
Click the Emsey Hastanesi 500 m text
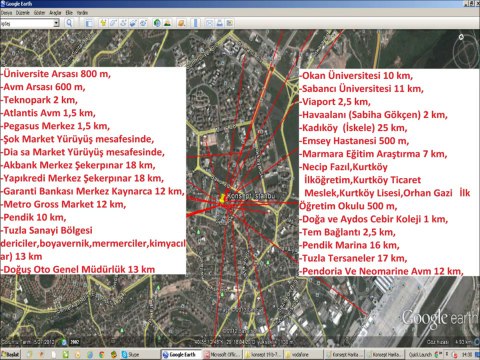[354, 141]
